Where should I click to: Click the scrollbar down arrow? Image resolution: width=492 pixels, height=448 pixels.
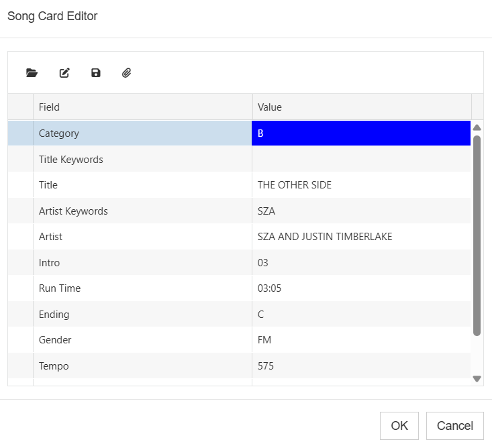coord(477,379)
